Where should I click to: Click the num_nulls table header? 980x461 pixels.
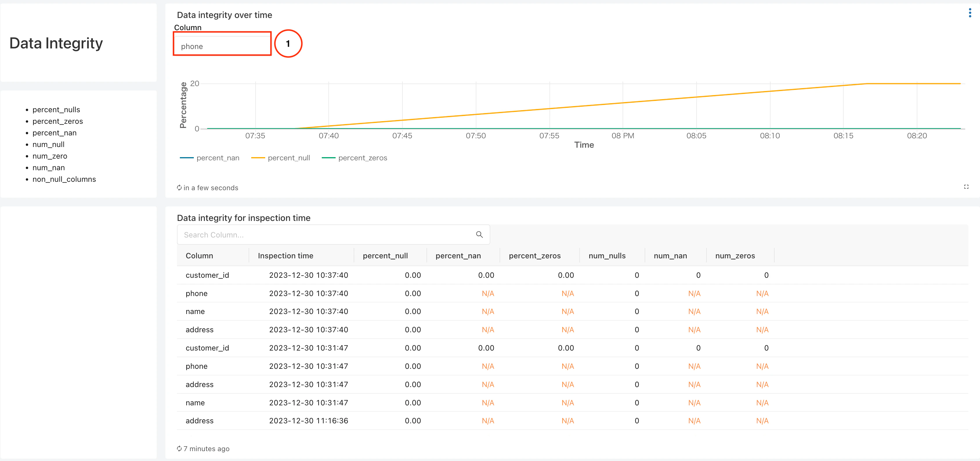607,256
